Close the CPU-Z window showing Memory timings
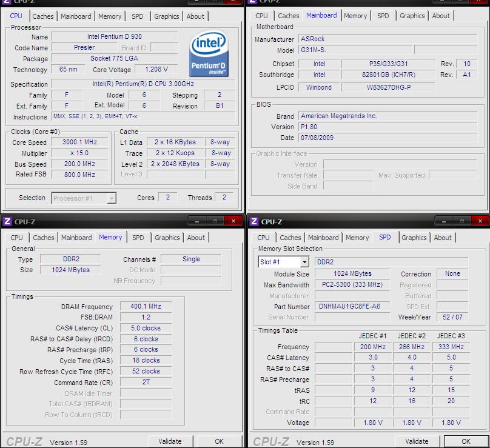490x448 pixels. point(232,221)
